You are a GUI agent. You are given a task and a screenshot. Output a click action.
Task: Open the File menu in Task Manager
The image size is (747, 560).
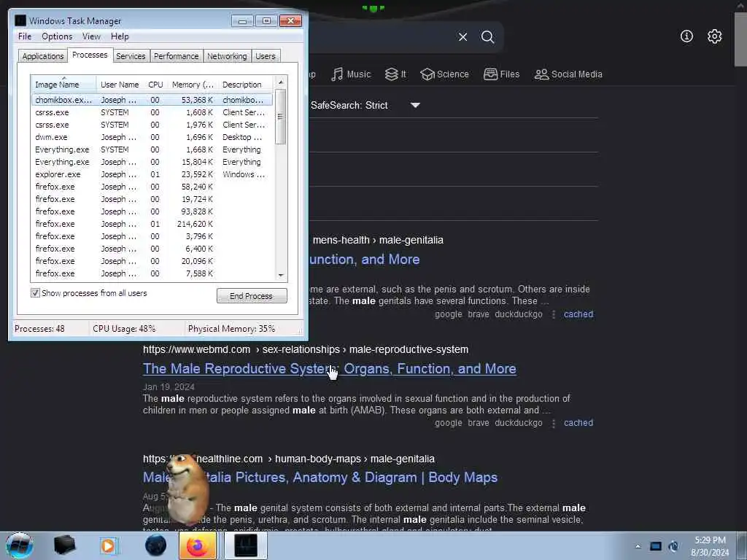pos(25,36)
